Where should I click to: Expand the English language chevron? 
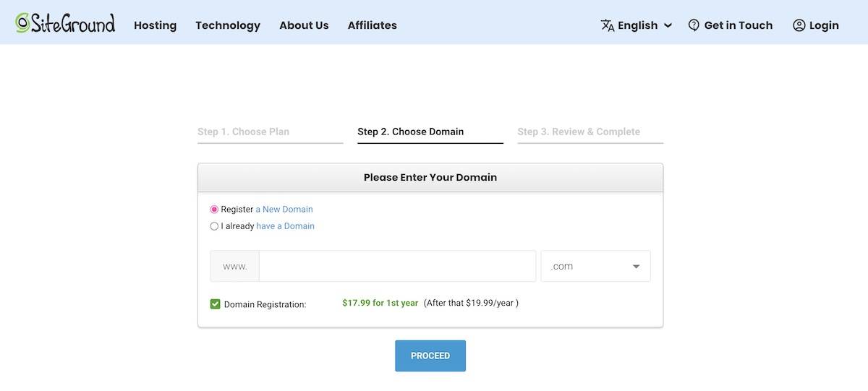[668, 25]
